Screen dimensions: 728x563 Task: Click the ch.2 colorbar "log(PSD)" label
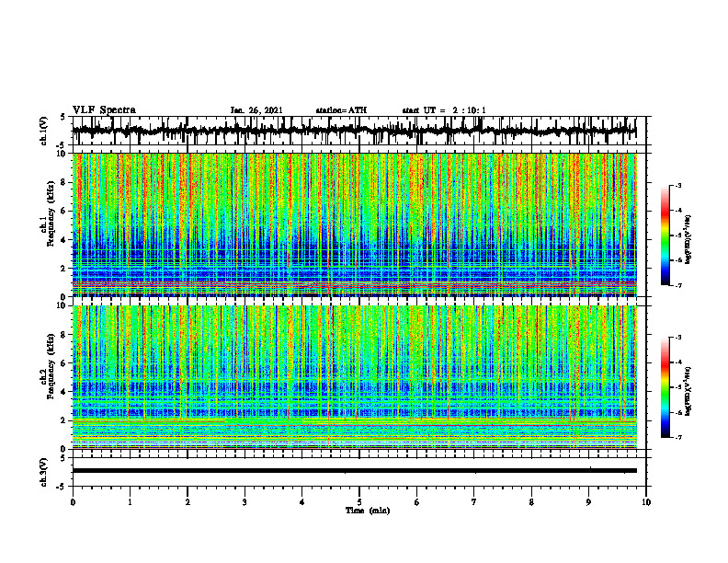pos(688,391)
